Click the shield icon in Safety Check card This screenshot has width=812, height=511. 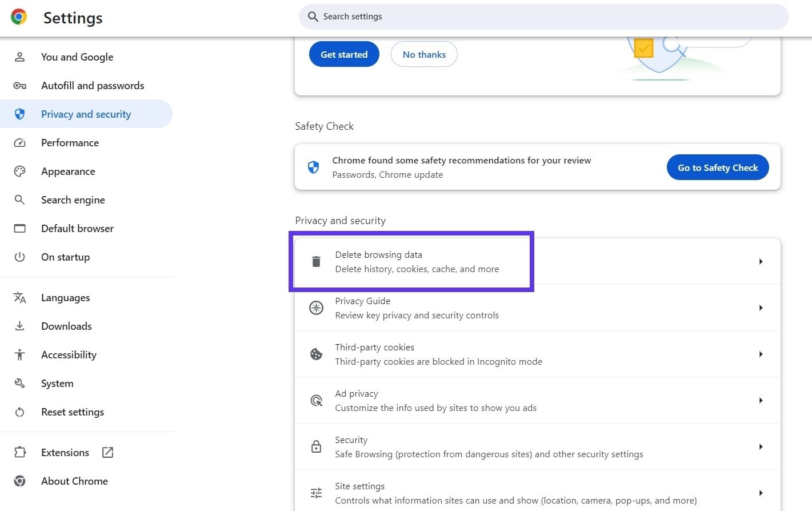[313, 167]
